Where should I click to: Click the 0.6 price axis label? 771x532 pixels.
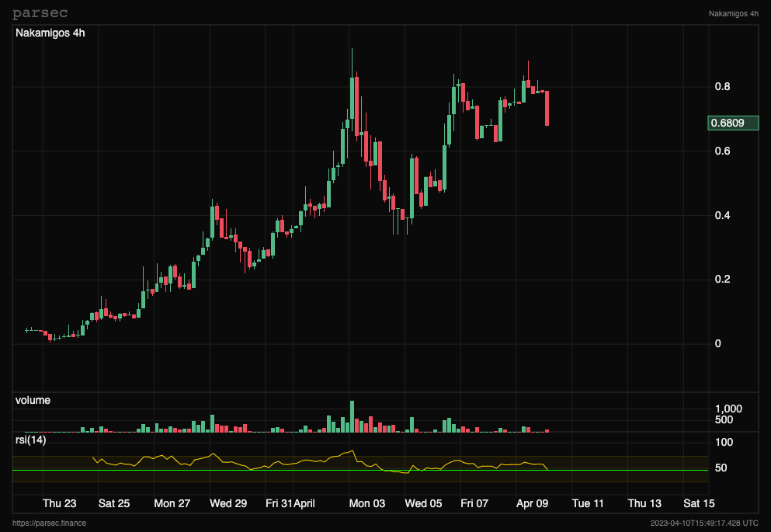click(x=722, y=151)
